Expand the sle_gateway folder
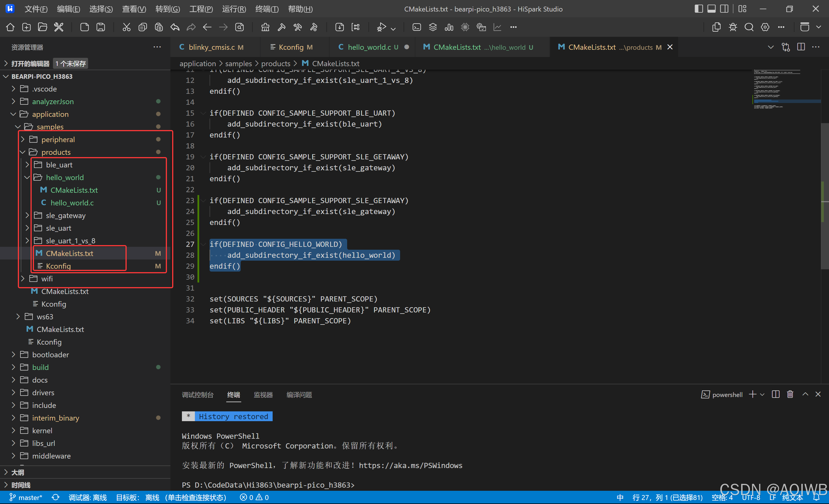This screenshot has height=504, width=829. pyautogui.click(x=66, y=215)
